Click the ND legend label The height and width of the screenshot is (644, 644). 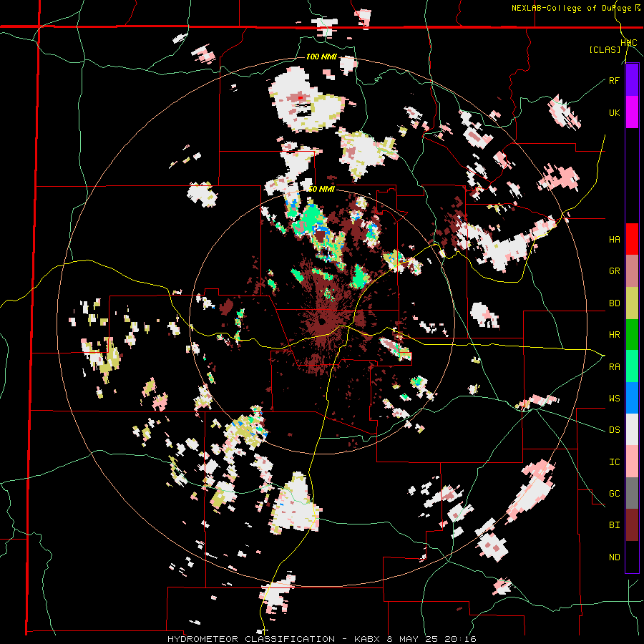click(614, 557)
